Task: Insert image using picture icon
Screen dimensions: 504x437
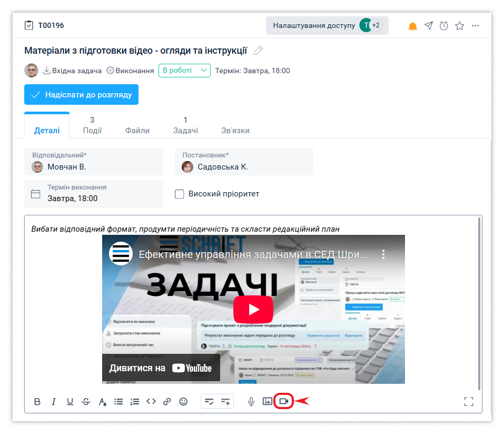Action: click(268, 401)
